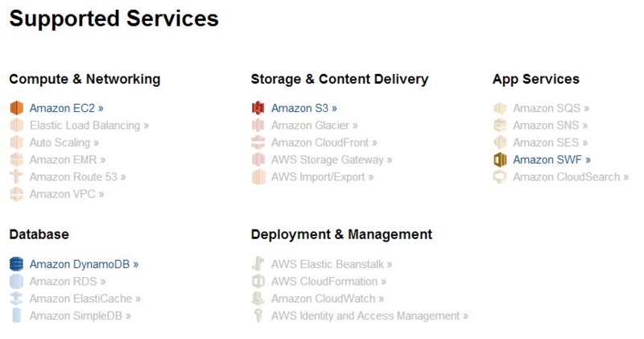This screenshot has width=644, height=339.
Task: Click the blue Amazon DynamoDB icon
Action: coord(16,264)
